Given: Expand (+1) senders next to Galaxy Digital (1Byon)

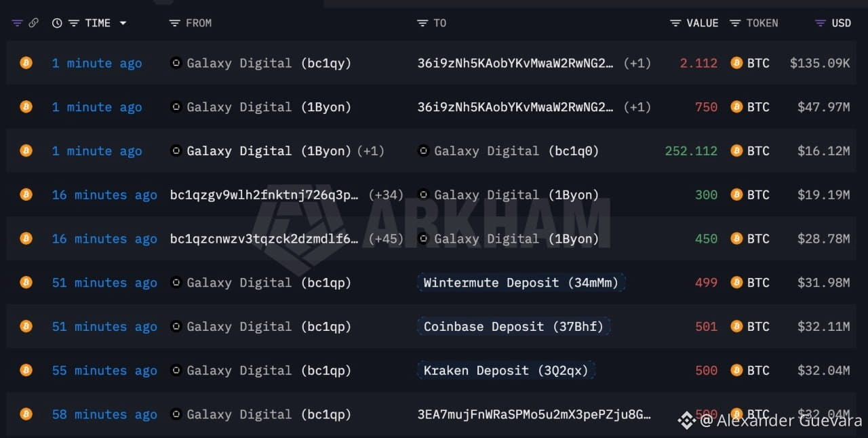Looking at the screenshot, I should (x=371, y=151).
